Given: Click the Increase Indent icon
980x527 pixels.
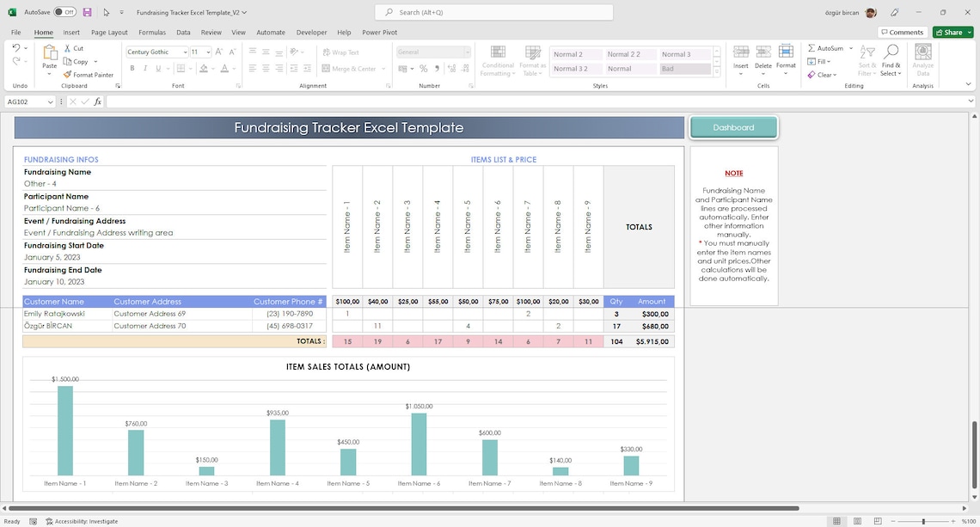Looking at the screenshot, I should click(307, 68).
